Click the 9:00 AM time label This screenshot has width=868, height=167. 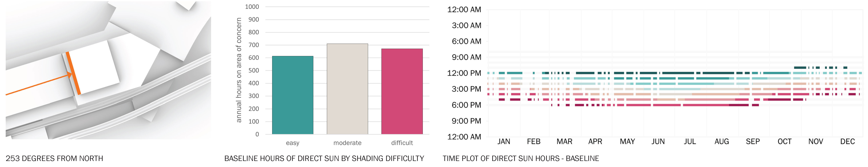466,57
